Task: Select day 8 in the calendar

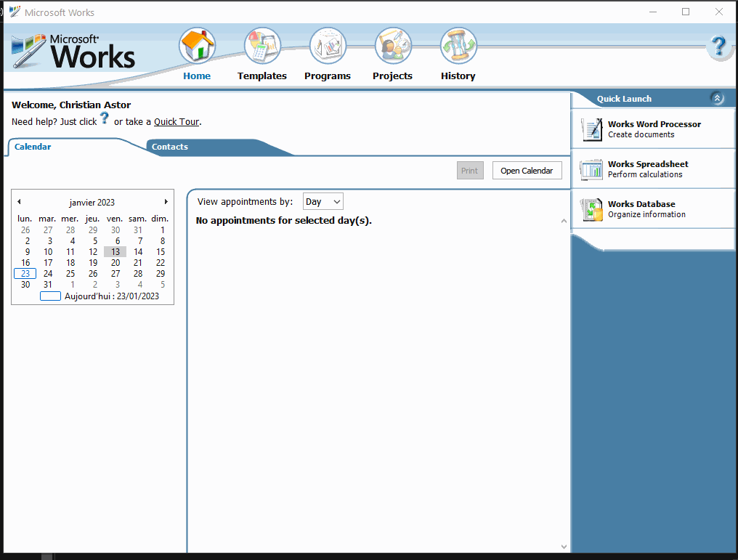Action: point(163,241)
